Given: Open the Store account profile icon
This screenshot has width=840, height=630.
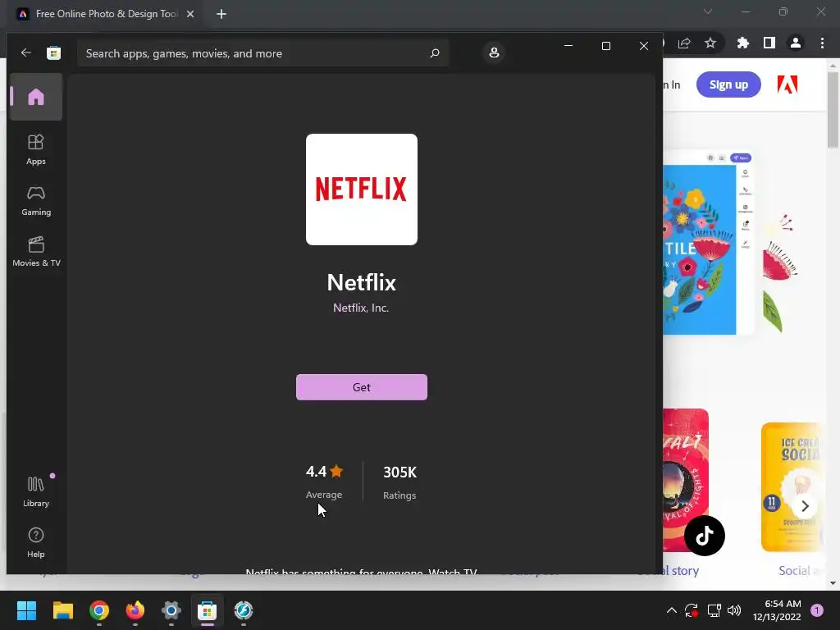Looking at the screenshot, I should [x=493, y=52].
